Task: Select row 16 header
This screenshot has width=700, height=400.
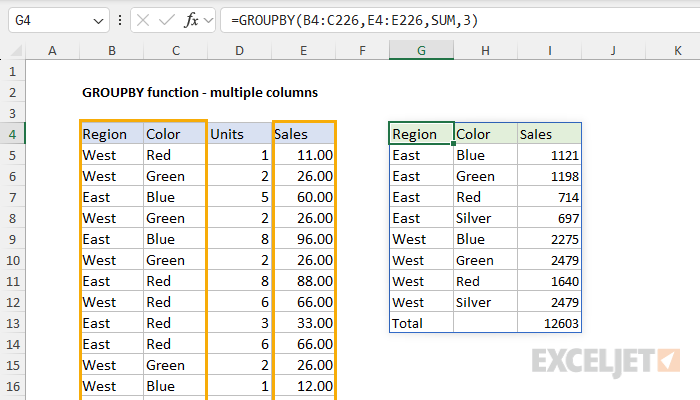Action: tap(12, 386)
